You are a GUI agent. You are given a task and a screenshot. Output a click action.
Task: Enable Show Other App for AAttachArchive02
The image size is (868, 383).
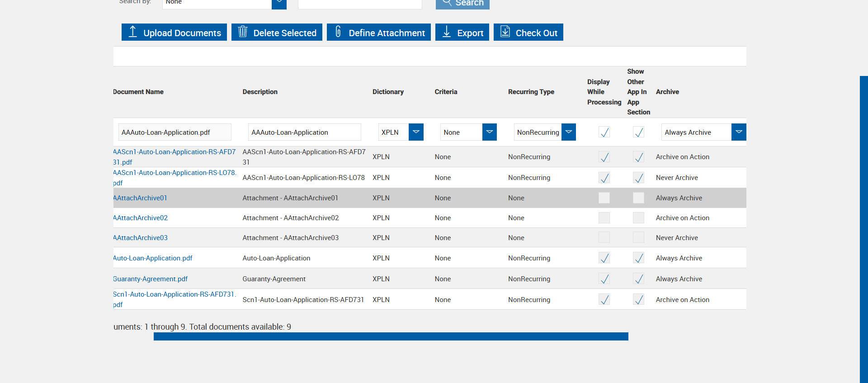(638, 218)
